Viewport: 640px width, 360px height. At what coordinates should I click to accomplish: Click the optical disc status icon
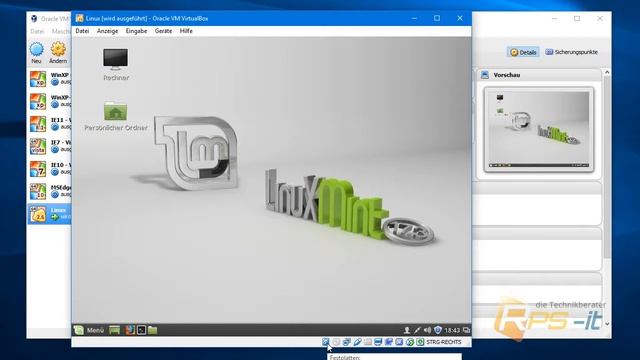tap(336, 342)
